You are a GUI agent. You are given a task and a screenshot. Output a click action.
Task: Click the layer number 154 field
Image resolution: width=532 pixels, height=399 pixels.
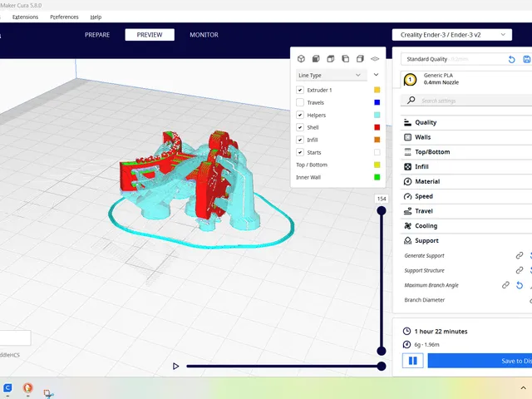point(382,199)
